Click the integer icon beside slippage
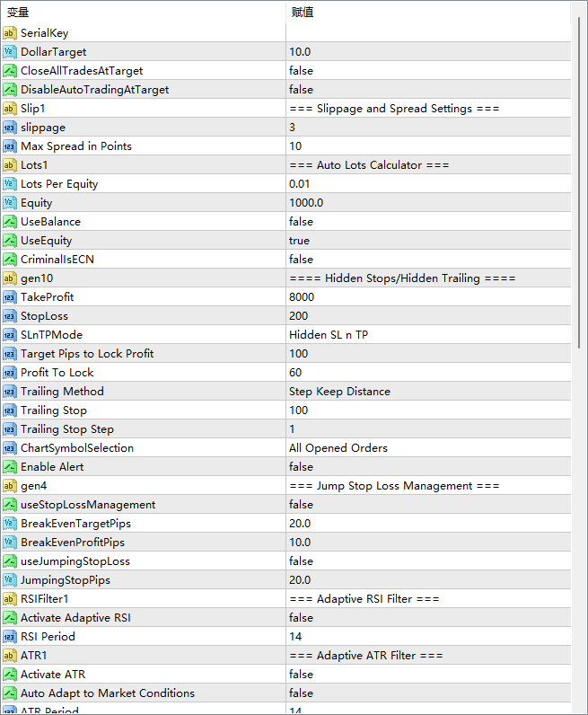The image size is (588, 715). [x=10, y=128]
